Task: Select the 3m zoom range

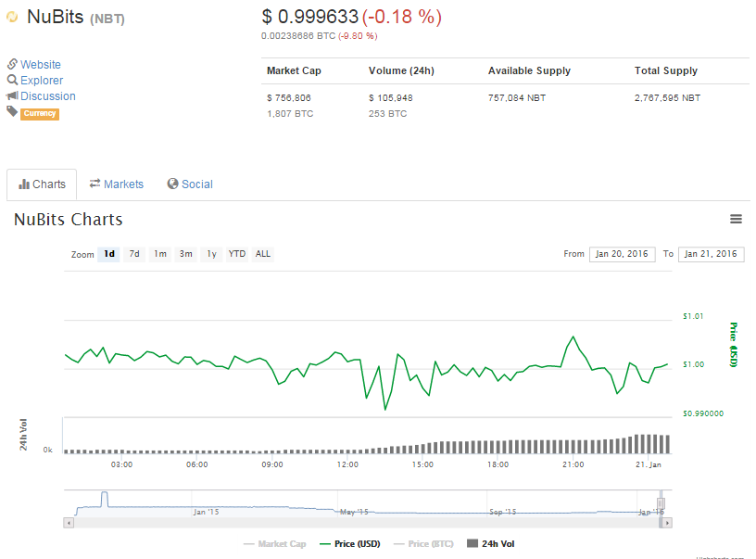Action: pyautogui.click(x=185, y=254)
